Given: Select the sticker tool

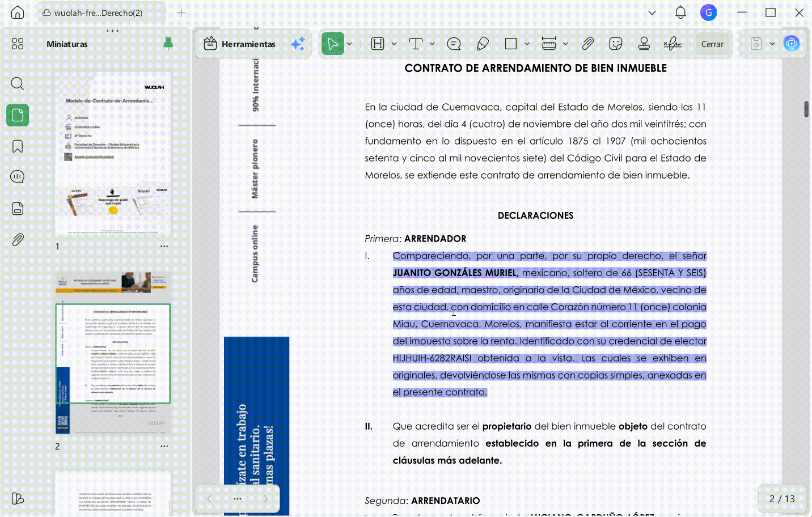Looking at the screenshot, I should click(x=616, y=44).
